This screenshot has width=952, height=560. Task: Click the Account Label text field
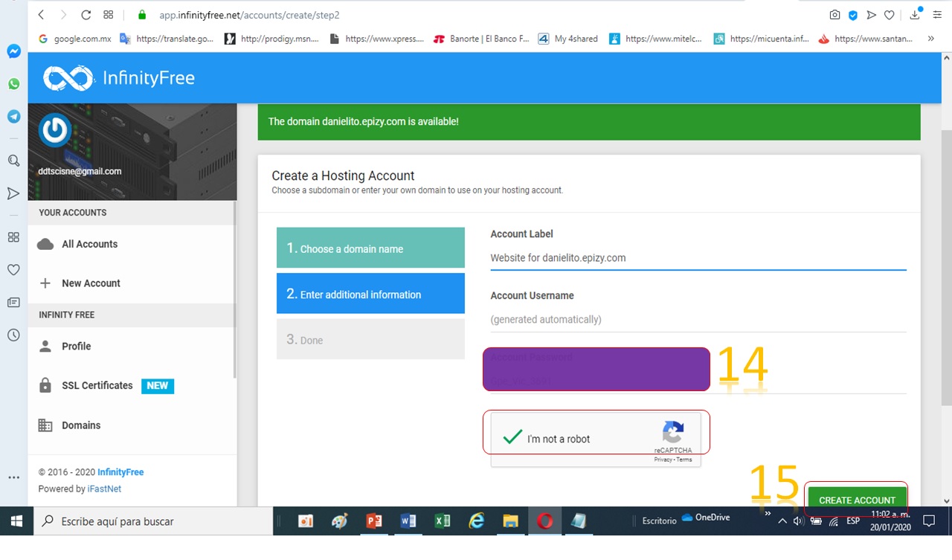point(698,258)
